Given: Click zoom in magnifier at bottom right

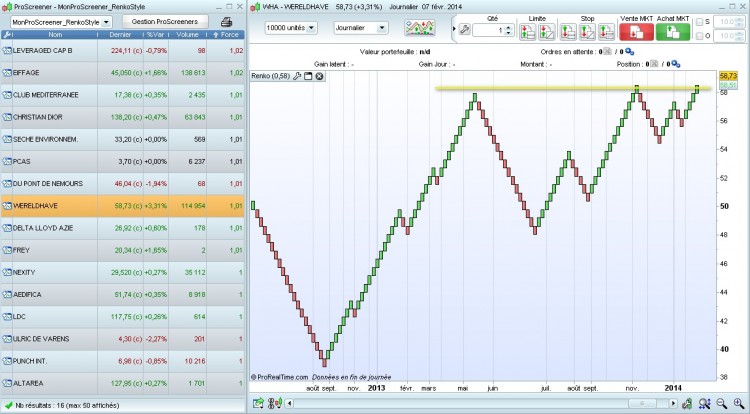Looking at the screenshot, I should pos(739,403).
